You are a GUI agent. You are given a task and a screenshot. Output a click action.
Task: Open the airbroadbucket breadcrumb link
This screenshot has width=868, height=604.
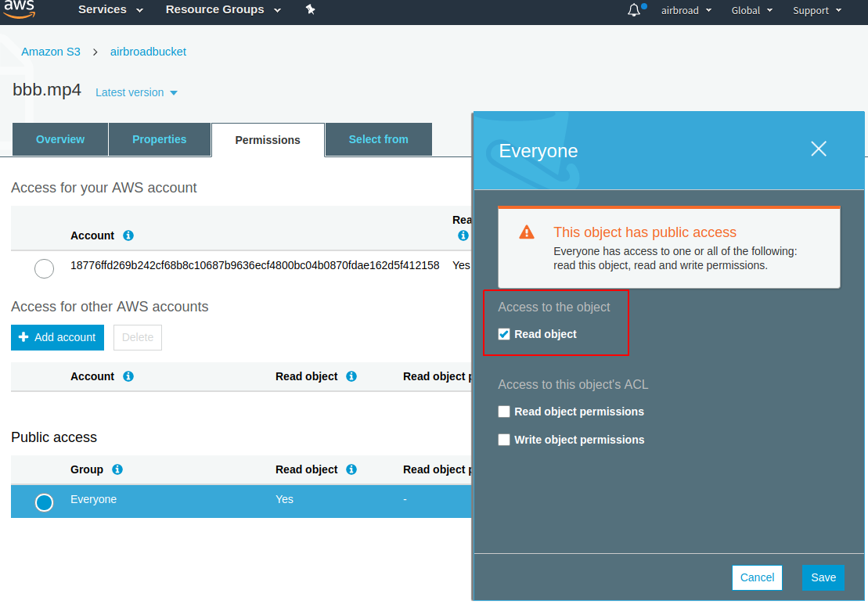tap(149, 52)
